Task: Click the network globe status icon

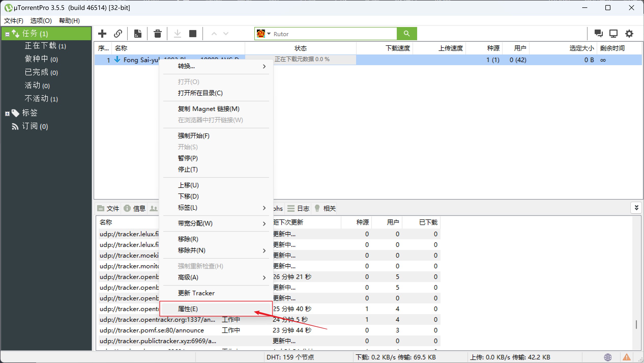Action: point(608,357)
